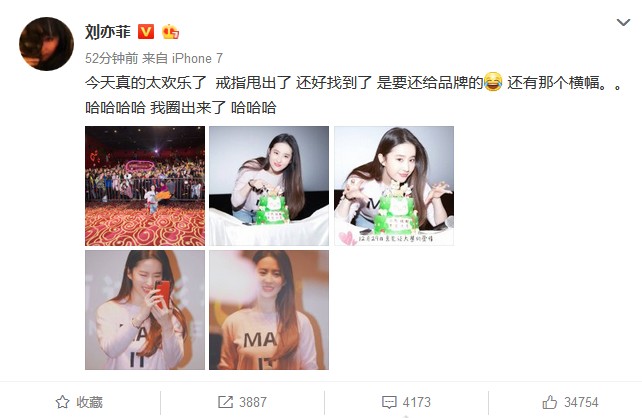This screenshot has width=642, height=418.
Task: Open the post options chevron menu
Action: click(x=623, y=23)
